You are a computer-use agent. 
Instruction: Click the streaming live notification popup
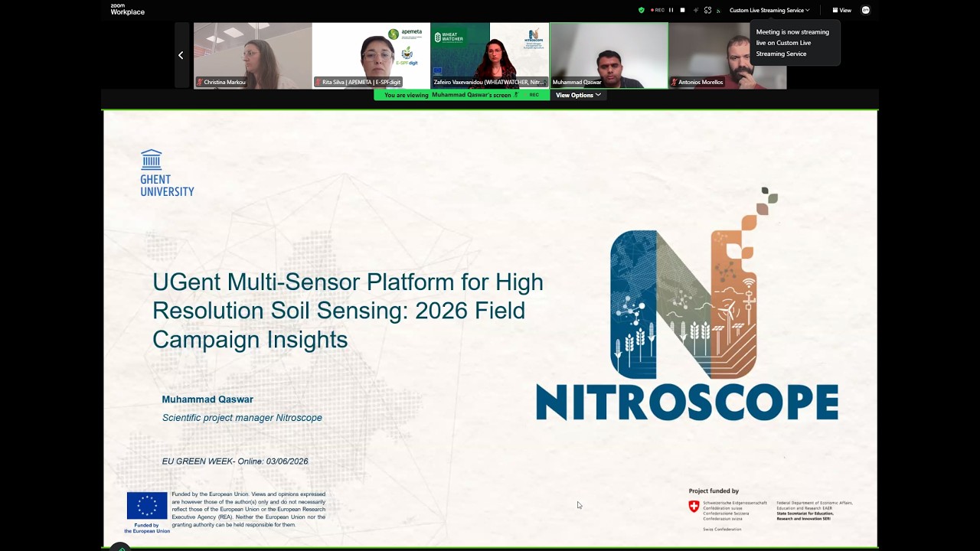pos(795,43)
